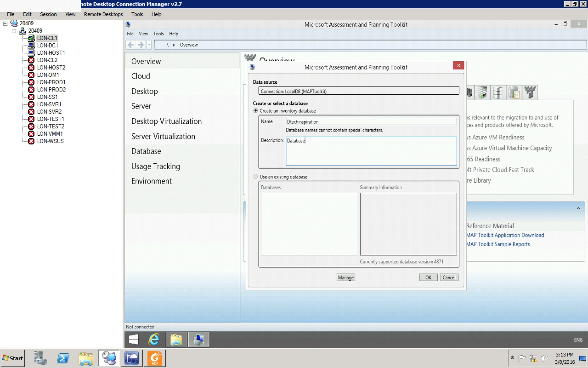Collapse the Reference Material panel chevron
Image resolution: width=588 pixels, height=368 pixels.
(x=578, y=208)
